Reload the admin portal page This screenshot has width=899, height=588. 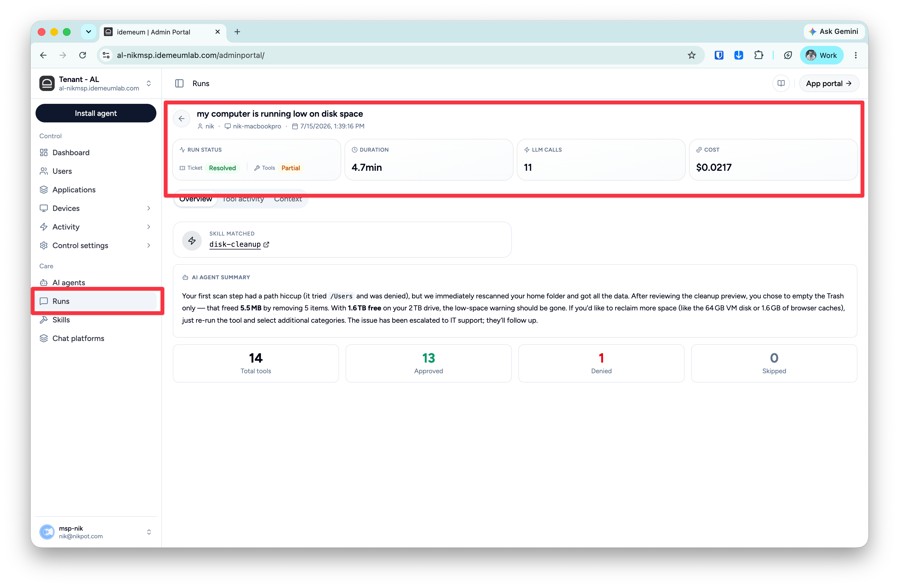coord(82,55)
